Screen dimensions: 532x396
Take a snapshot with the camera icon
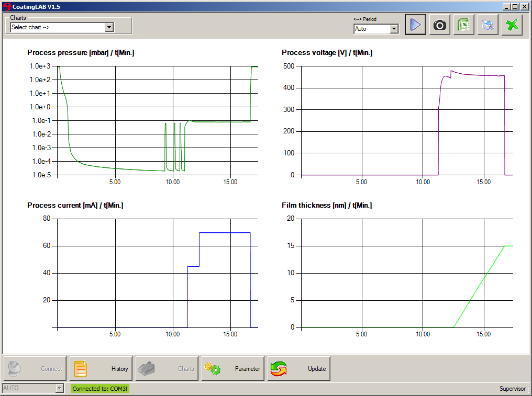coord(440,25)
